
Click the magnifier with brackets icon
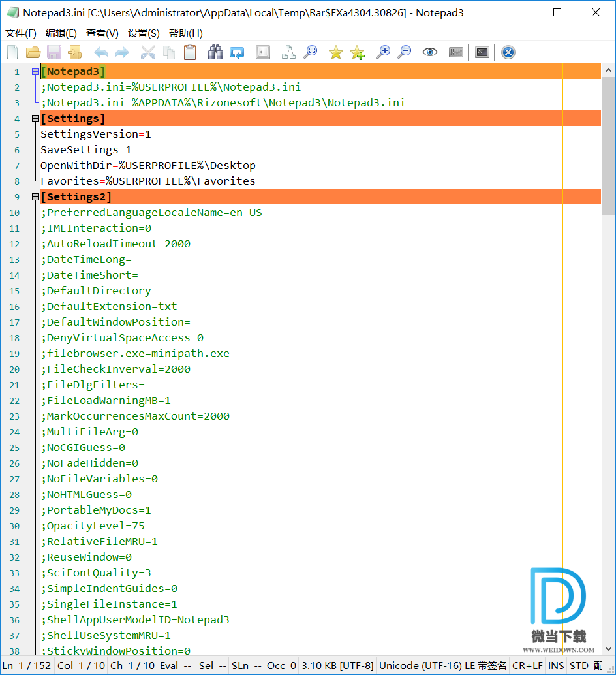310,52
